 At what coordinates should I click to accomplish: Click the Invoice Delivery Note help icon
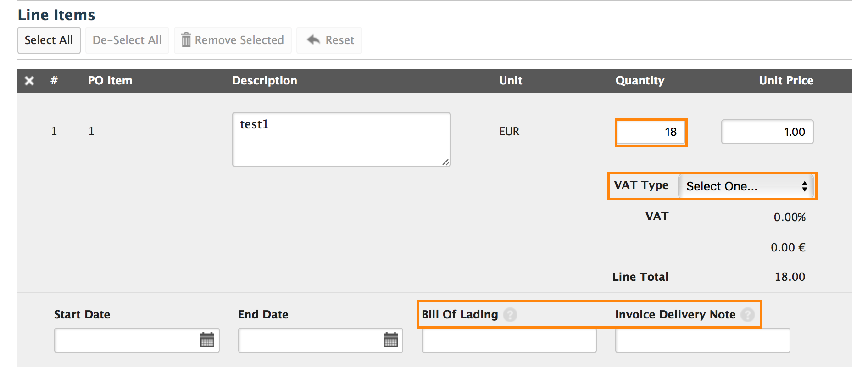tap(748, 315)
